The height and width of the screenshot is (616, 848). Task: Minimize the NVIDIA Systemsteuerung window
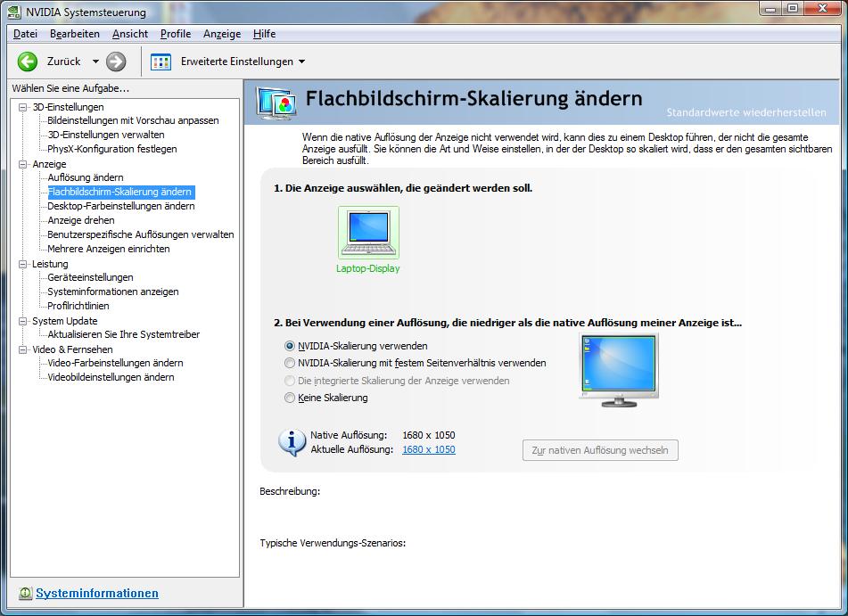point(770,9)
